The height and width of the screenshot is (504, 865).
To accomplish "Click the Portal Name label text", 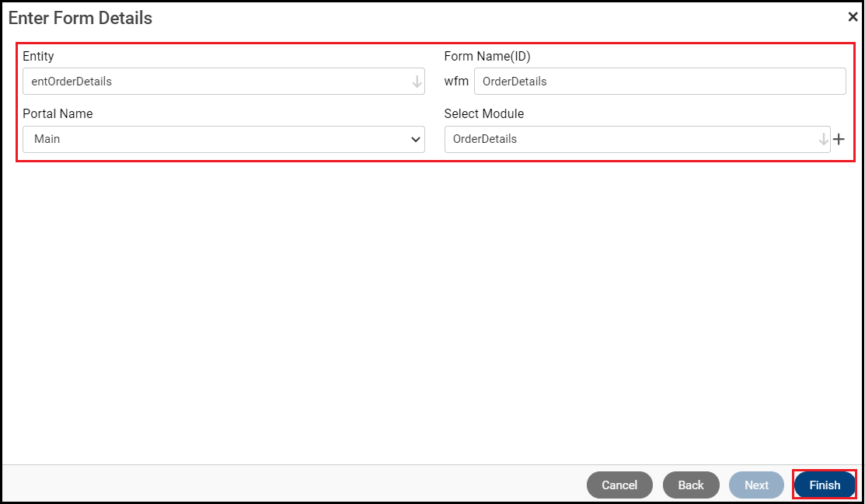I will [x=58, y=113].
